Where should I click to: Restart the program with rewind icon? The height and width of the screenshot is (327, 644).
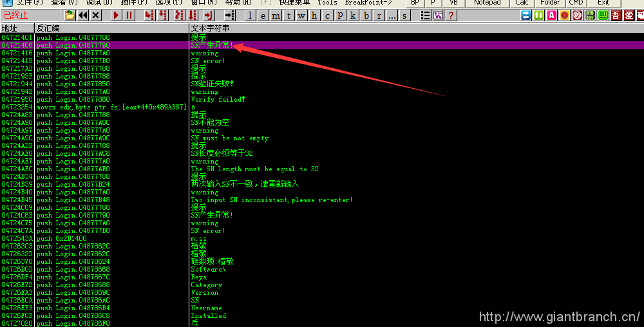82,15
